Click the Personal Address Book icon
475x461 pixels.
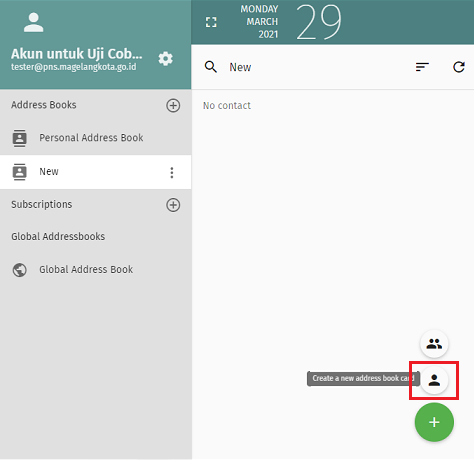click(19, 138)
